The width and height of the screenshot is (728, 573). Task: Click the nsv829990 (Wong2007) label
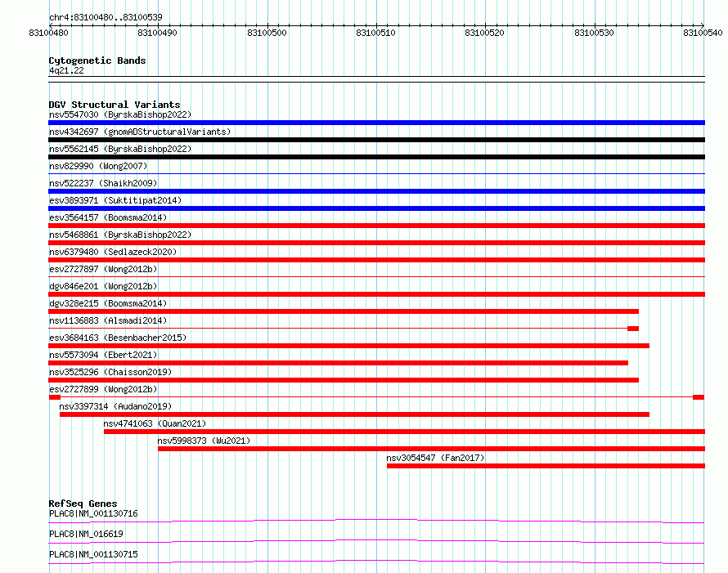click(98, 166)
